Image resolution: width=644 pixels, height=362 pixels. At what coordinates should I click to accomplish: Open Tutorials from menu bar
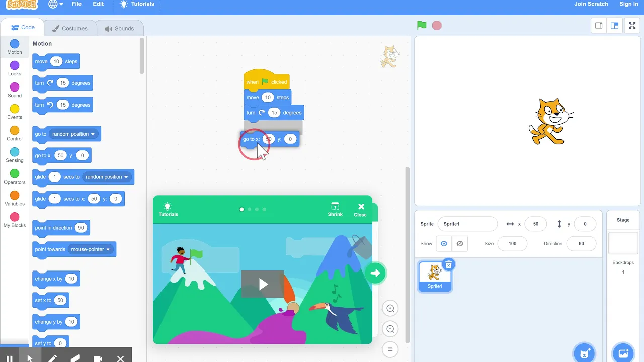pos(137,4)
